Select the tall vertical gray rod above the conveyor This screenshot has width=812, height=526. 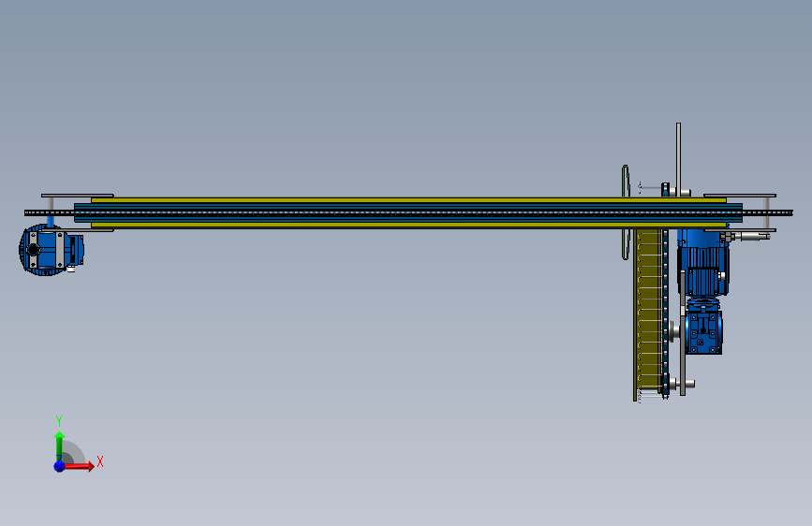pyautogui.click(x=678, y=159)
